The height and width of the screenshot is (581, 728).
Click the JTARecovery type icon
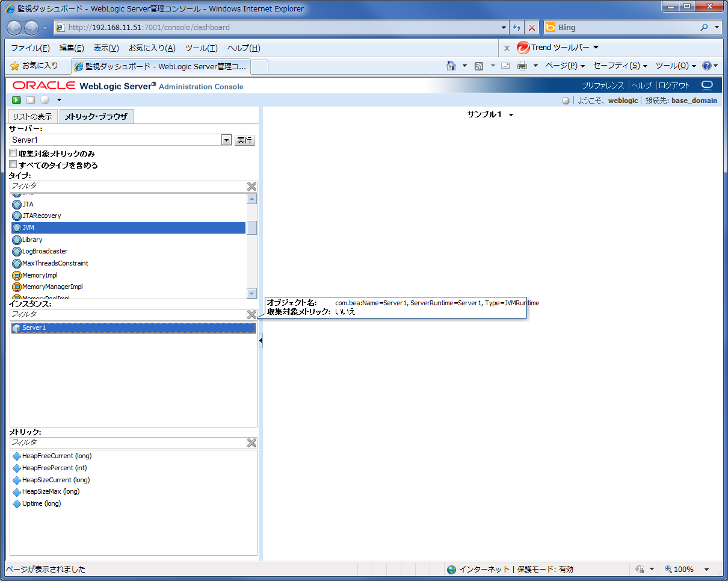(x=17, y=216)
